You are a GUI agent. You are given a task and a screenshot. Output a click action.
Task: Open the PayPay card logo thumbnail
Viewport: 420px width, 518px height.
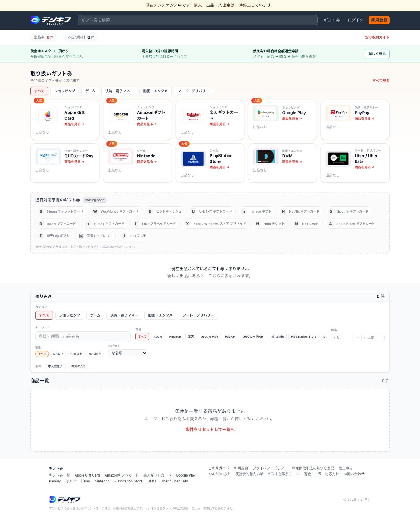click(x=338, y=113)
